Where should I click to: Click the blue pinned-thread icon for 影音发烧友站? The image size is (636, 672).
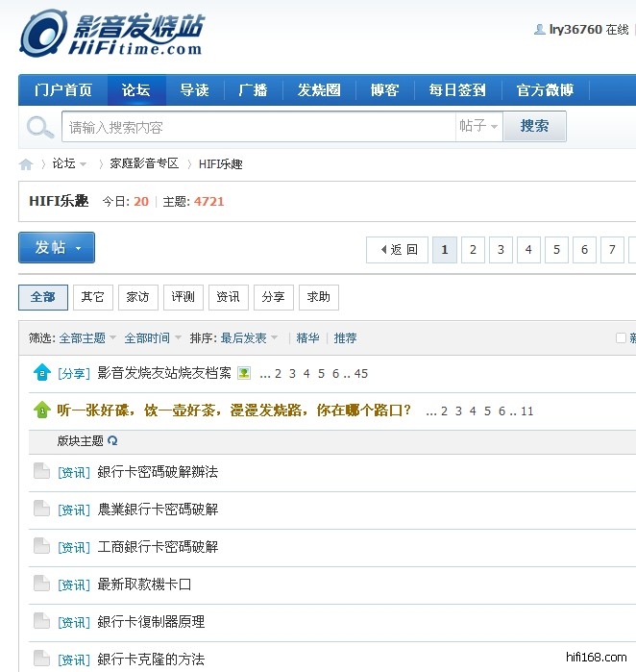coord(41,373)
